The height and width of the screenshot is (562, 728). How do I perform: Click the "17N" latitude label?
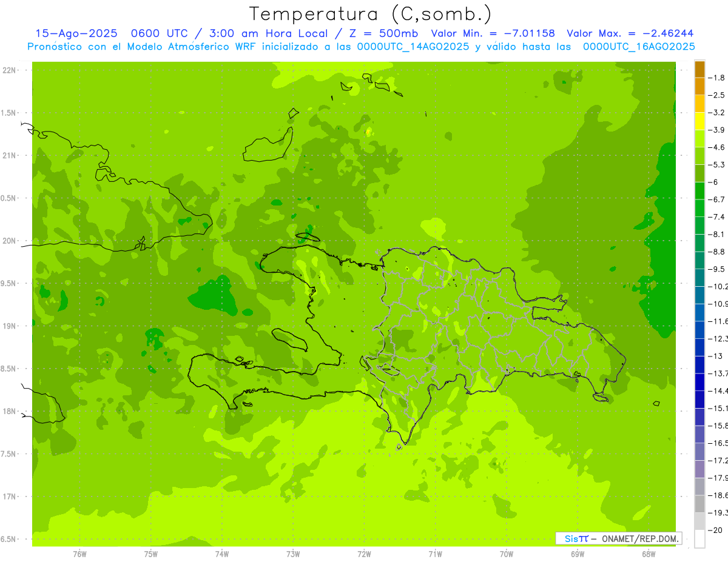(x=9, y=497)
